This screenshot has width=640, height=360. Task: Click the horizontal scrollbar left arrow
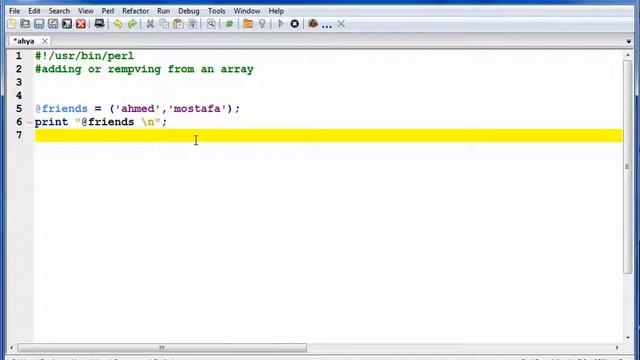tap(11, 348)
